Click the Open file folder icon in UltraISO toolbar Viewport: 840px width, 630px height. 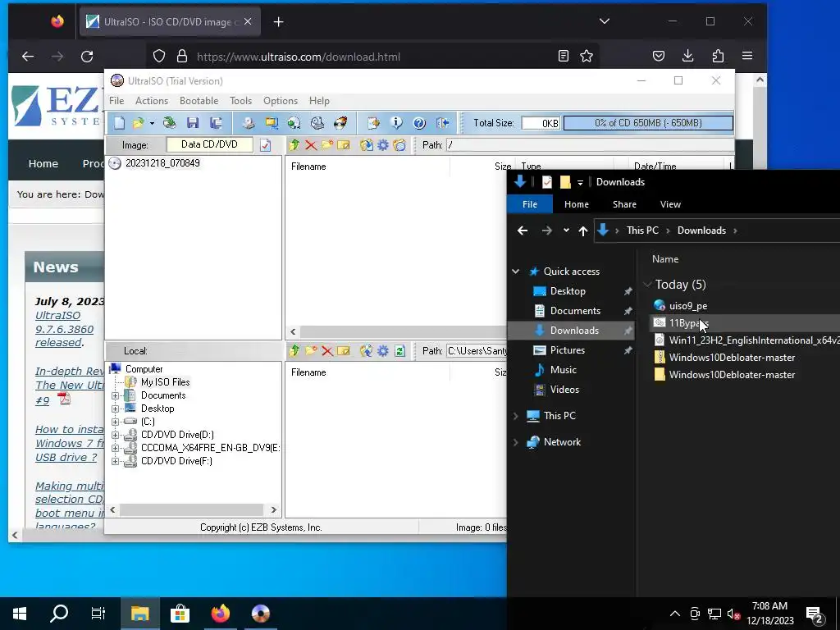coord(138,123)
